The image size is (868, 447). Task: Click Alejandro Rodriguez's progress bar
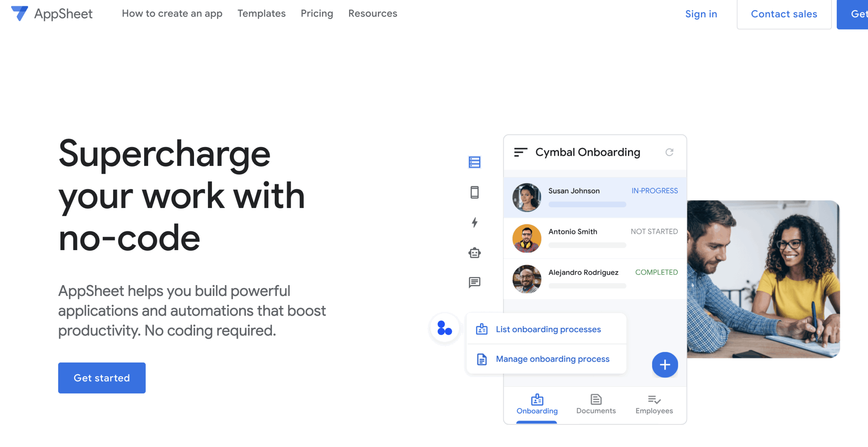587,286
